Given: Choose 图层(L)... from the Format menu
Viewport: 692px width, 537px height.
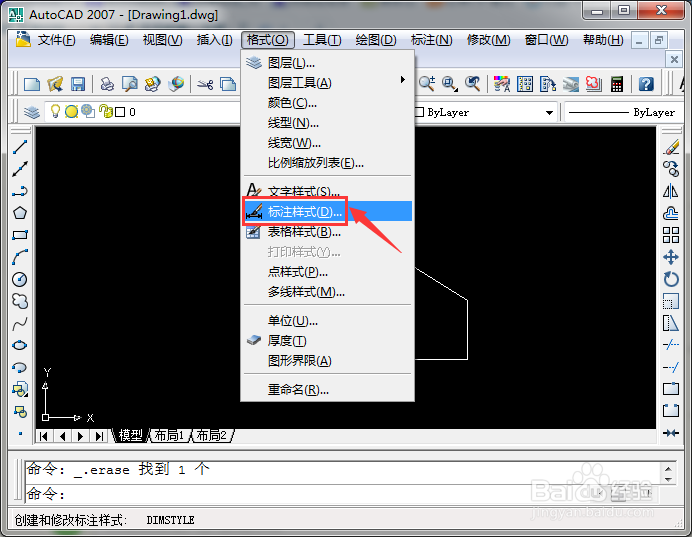Looking at the screenshot, I should pos(327,63).
